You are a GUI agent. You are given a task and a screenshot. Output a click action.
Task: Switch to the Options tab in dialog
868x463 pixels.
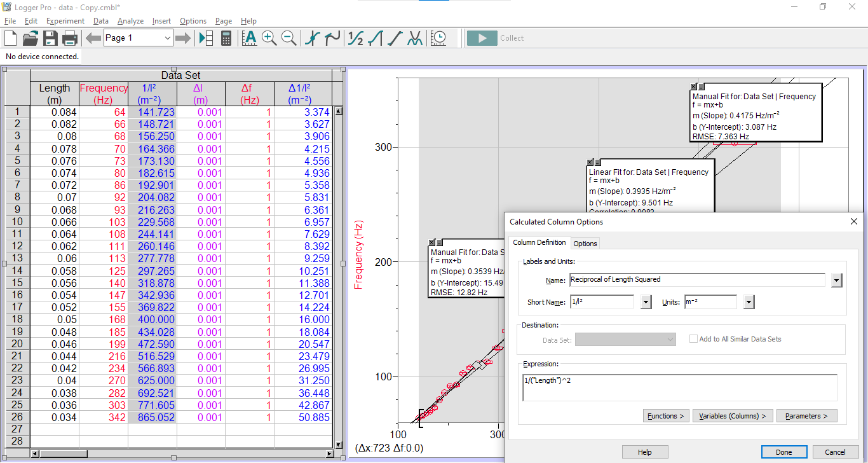(x=585, y=244)
